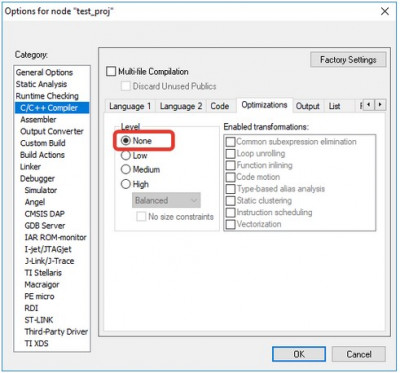
Task: Click the Cancel button
Action: tap(359, 354)
